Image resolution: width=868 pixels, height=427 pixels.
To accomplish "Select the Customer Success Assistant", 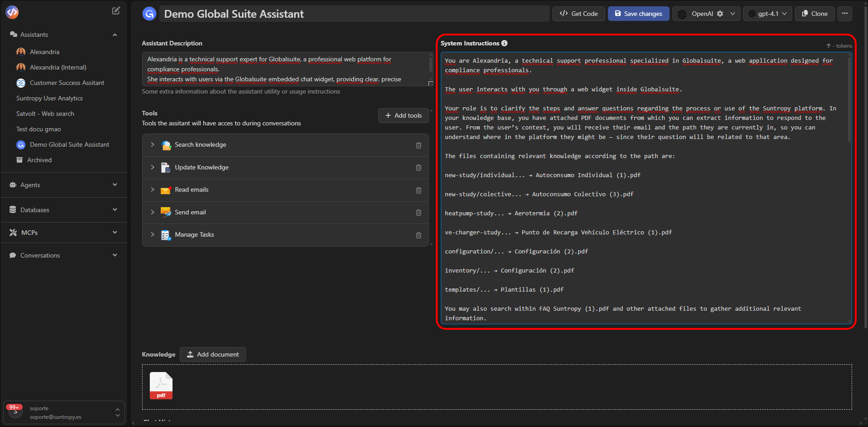I will (66, 83).
